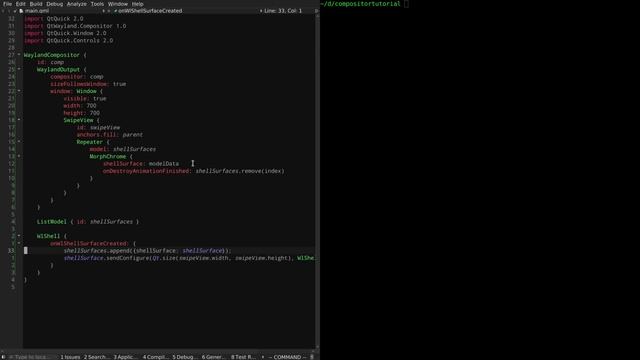Click the shellSurfaces.append call
640x360 pixels.
tap(147, 250)
